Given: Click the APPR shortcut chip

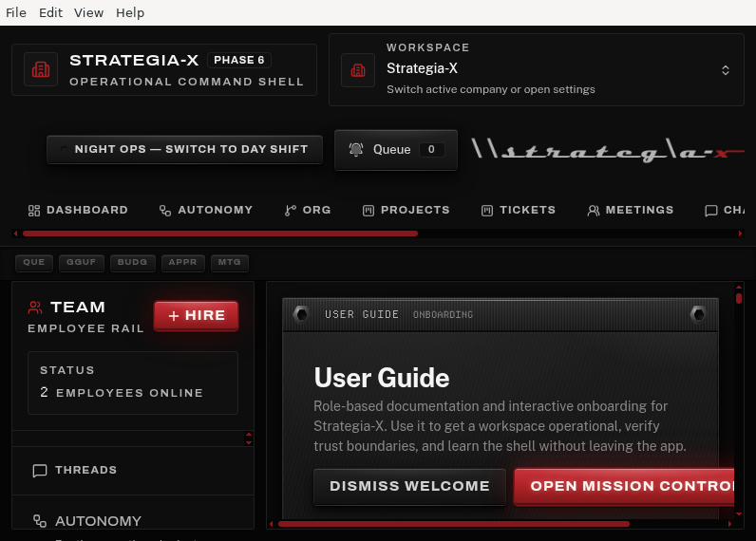Looking at the screenshot, I should pyautogui.click(x=182, y=263).
